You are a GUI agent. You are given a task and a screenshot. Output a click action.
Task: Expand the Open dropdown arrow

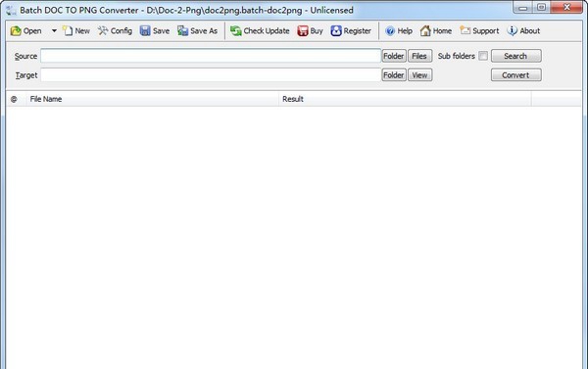[x=54, y=31]
